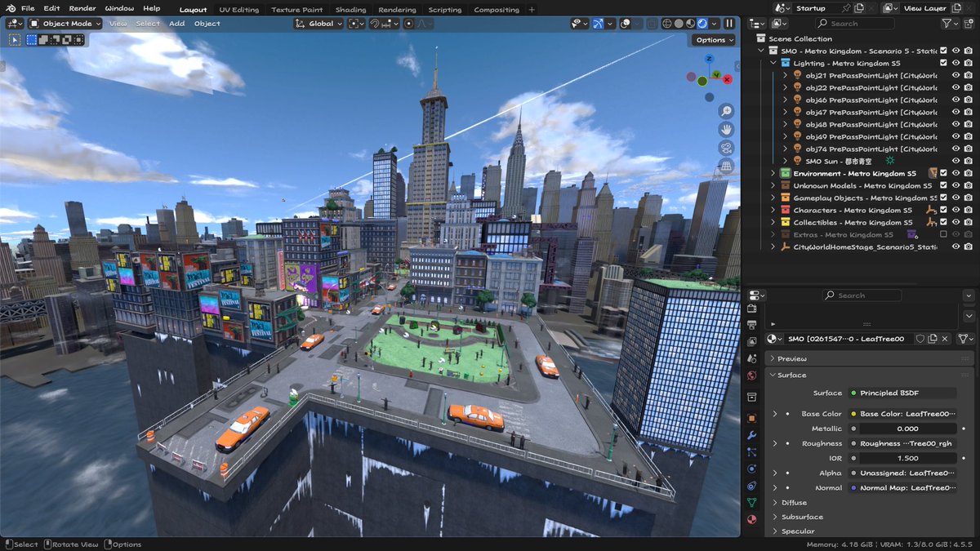The height and width of the screenshot is (551, 980).
Task: Switch perspective/orthographic with grid gizmo
Action: (726, 167)
